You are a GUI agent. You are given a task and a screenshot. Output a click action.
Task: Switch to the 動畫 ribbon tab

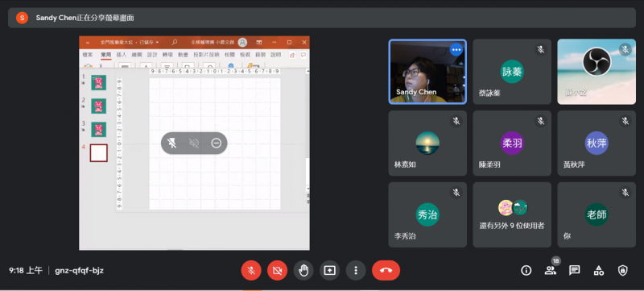[184, 54]
